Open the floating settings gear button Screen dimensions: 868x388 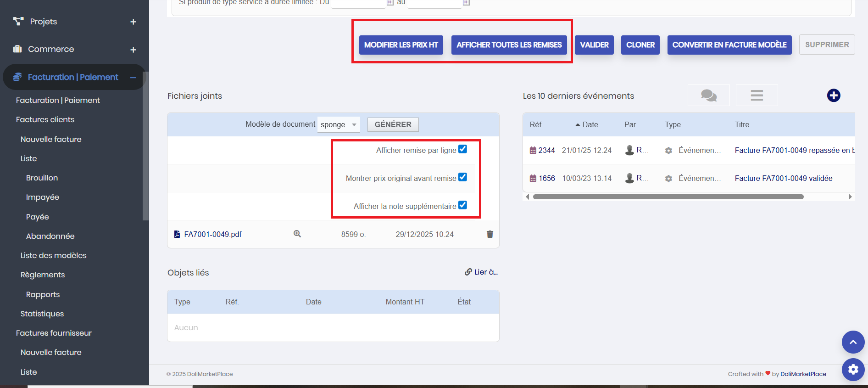click(x=853, y=369)
